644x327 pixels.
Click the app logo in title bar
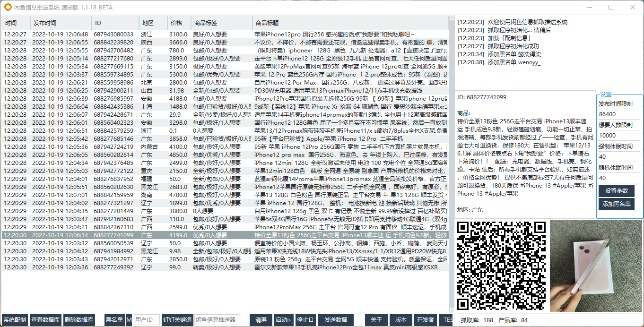point(8,8)
